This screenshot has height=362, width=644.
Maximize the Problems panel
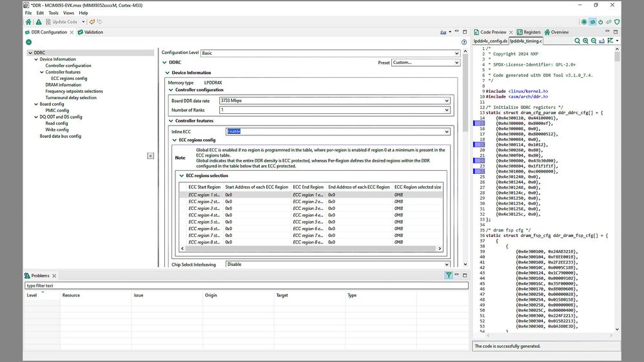(x=465, y=275)
